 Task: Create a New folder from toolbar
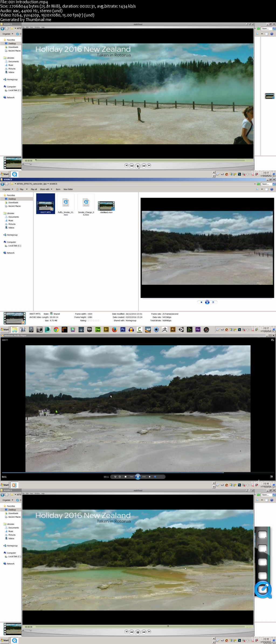[68, 189]
